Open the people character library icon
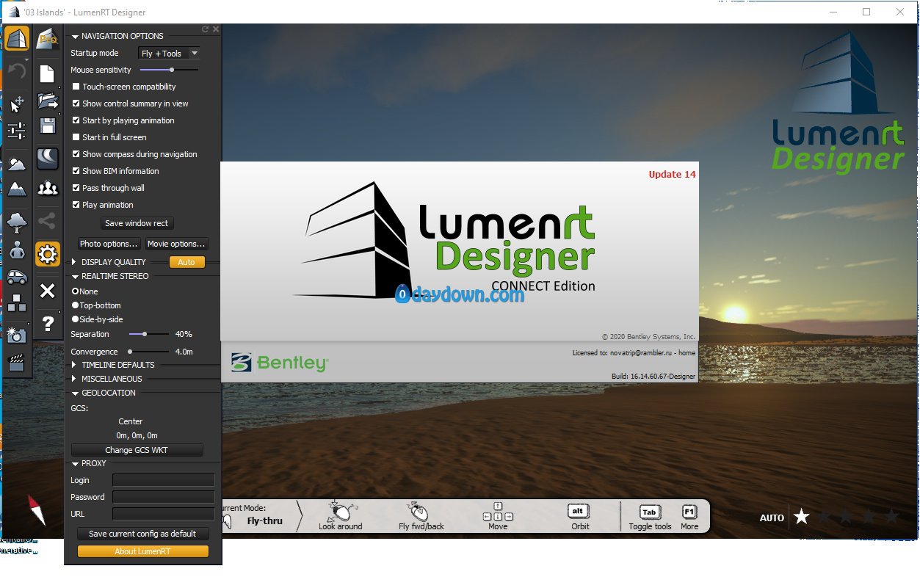Screen dimensions: 920x588 (16, 250)
